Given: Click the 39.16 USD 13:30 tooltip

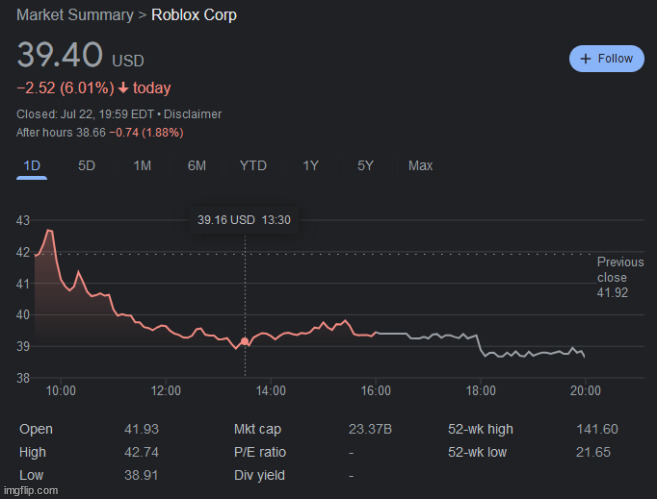Looking at the screenshot, I should pos(244,220).
